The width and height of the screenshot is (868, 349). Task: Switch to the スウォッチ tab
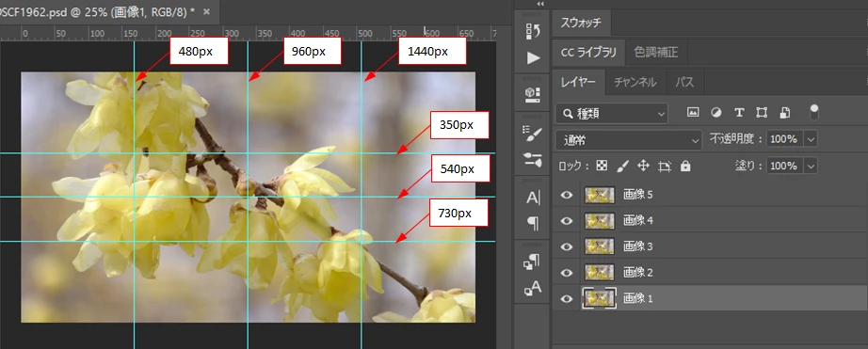(581, 24)
